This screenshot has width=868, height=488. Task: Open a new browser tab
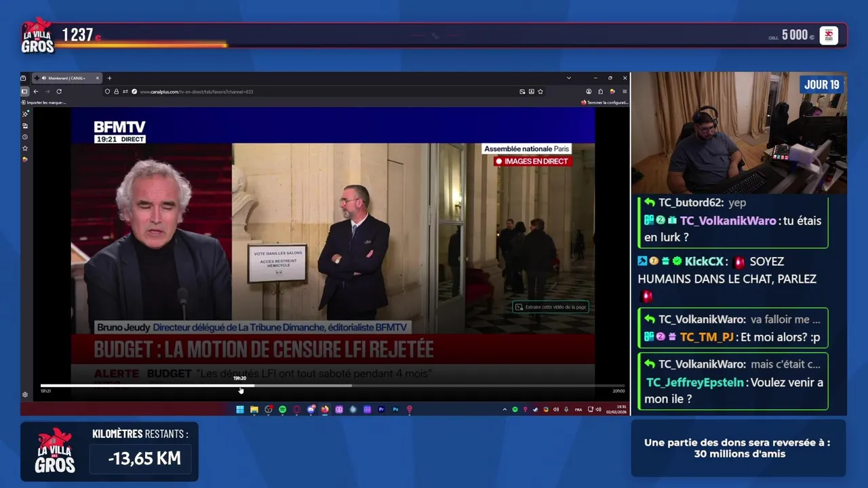click(x=109, y=78)
